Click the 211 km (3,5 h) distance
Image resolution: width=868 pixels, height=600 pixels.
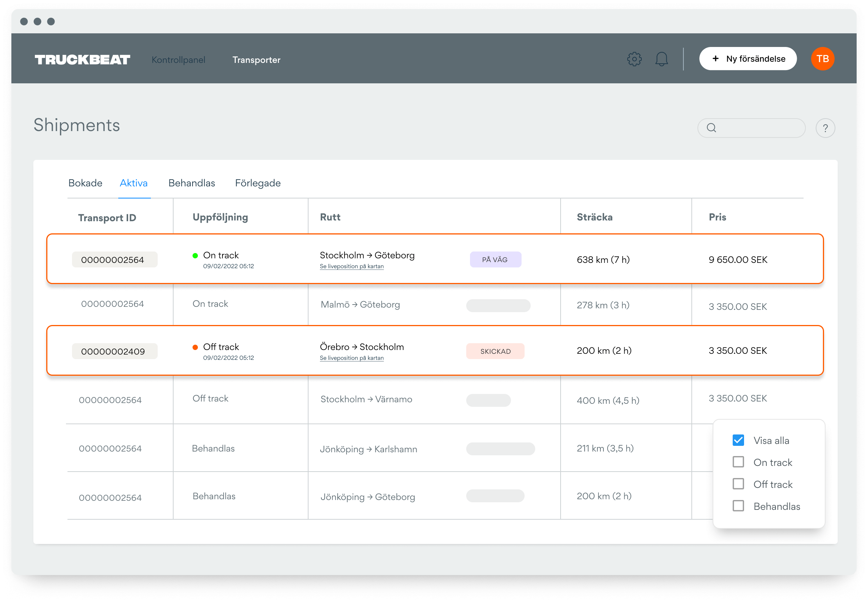605,448
